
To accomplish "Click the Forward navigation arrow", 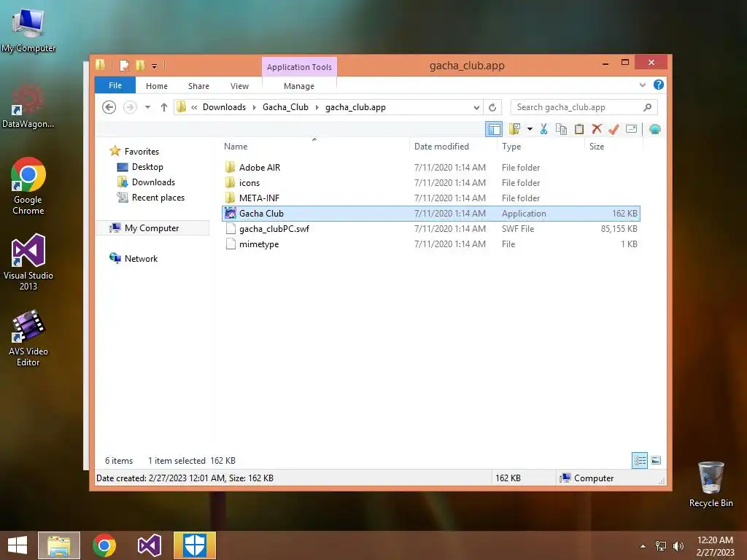I will click(x=130, y=107).
